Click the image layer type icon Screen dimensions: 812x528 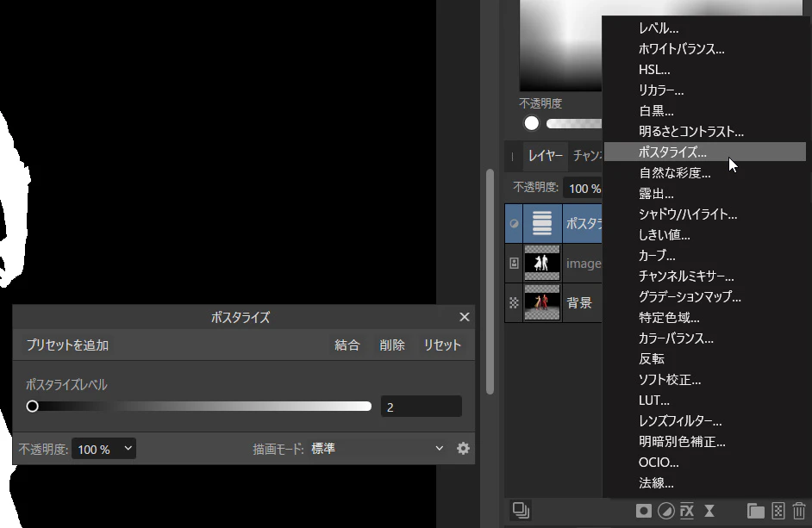514,263
